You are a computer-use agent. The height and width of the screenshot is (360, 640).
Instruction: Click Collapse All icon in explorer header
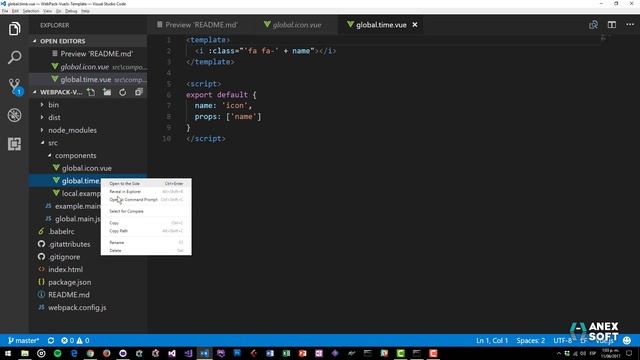(139, 92)
